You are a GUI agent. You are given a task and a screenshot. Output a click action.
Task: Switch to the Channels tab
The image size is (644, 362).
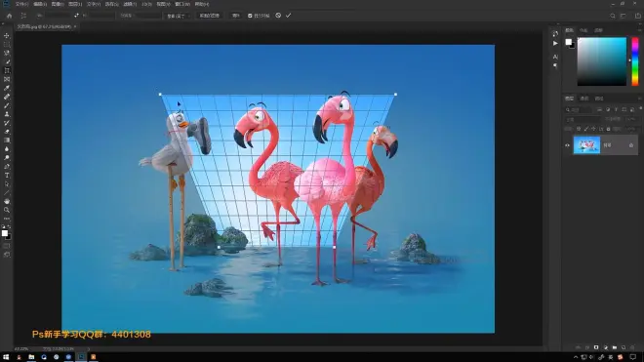pyautogui.click(x=584, y=99)
